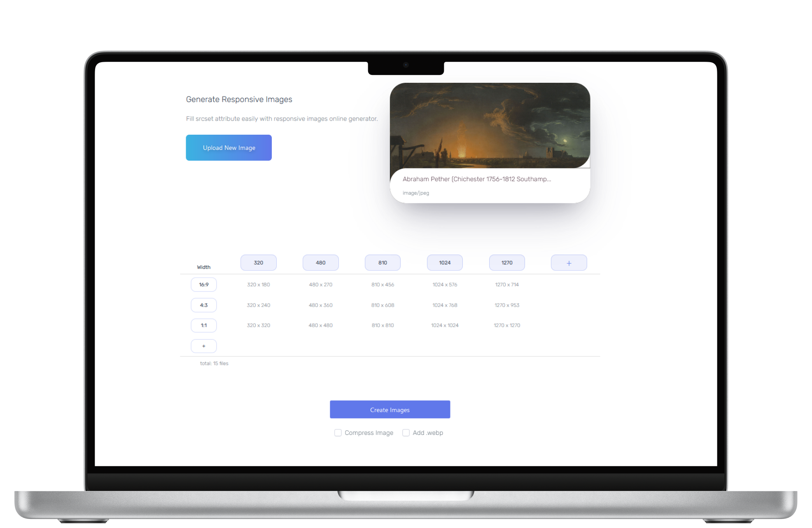Click the add new width (+) button

tap(569, 263)
